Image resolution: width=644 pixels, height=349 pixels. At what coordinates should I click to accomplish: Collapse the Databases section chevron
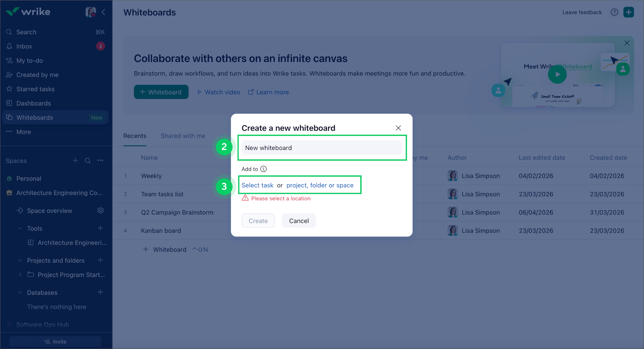pos(20,292)
